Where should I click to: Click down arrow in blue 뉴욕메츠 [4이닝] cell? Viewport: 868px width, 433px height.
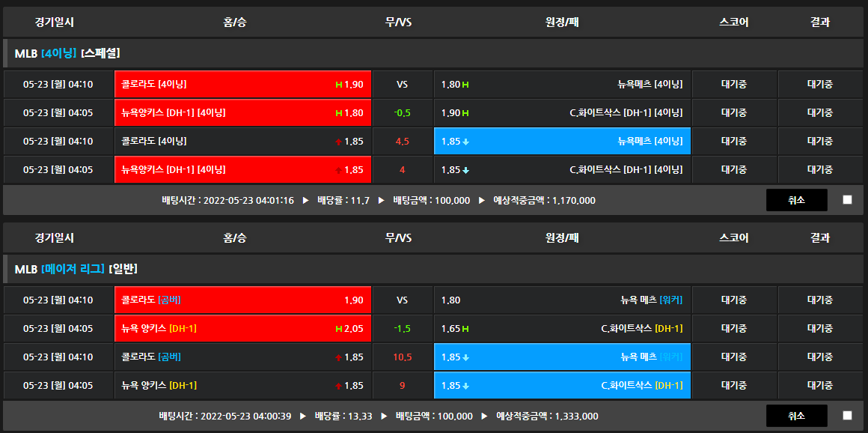click(465, 142)
